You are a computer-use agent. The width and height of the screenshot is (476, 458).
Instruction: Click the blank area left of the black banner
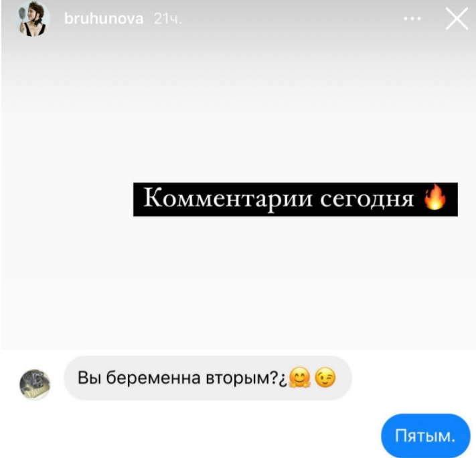(67, 200)
